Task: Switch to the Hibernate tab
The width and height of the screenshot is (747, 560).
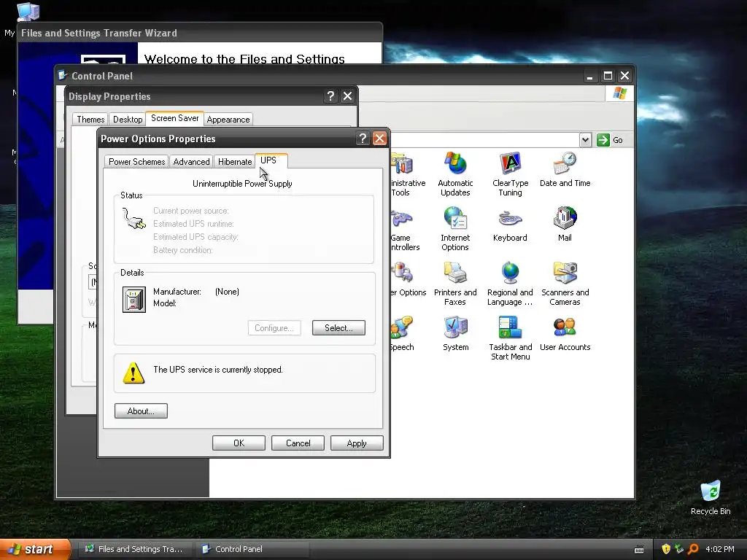Action: pyautogui.click(x=235, y=161)
